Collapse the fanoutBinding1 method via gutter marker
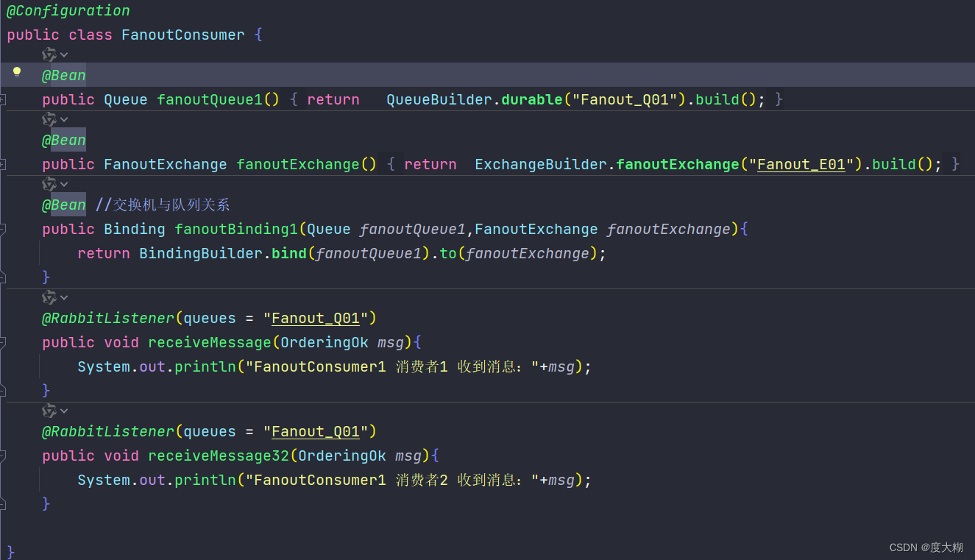Screen dimensions: 975x560 coord(3,230)
